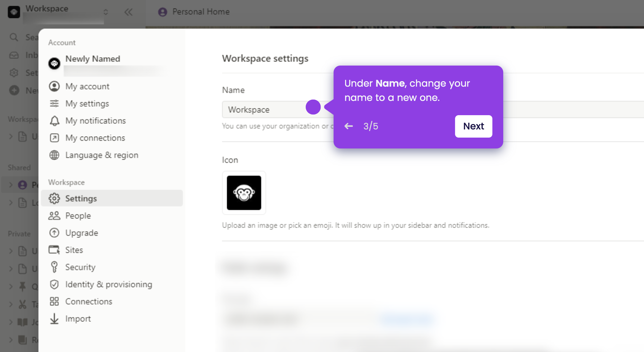The height and width of the screenshot is (352, 644).
Task: Open My connections via the arrow icon
Action: (54, 138)
